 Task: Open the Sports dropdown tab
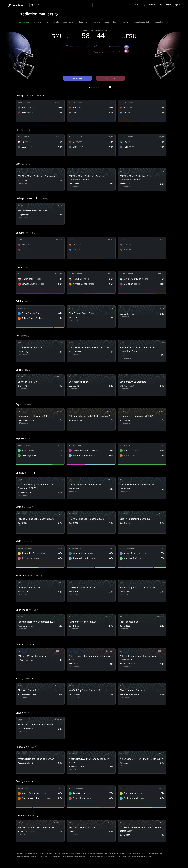[x=37, y=22]
